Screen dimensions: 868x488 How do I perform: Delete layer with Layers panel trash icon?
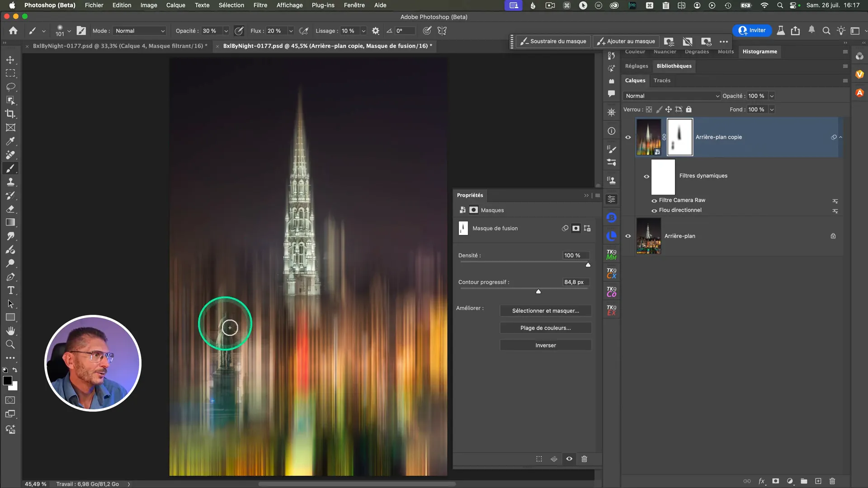(x=832, y=481)
